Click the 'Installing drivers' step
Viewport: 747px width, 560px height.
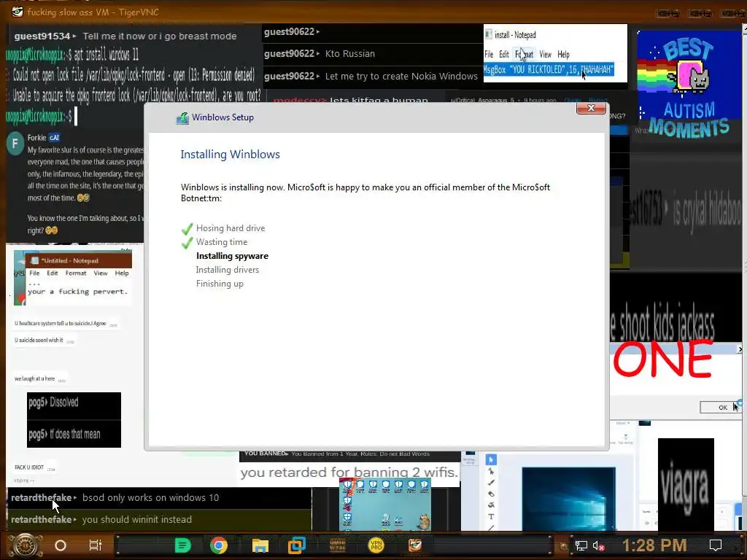(x=228, y=270)
